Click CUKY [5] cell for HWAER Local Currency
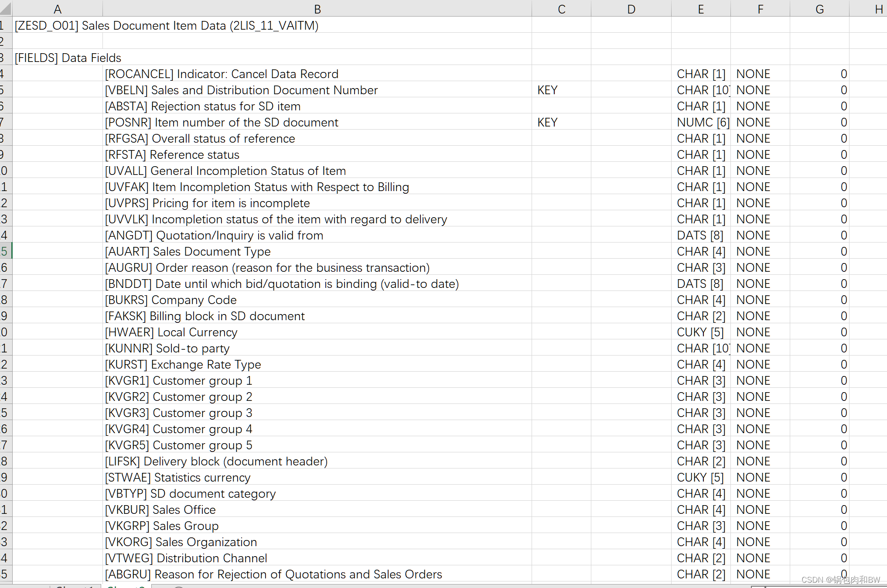Screen dimensions: 887x588 tap(700, 332)
